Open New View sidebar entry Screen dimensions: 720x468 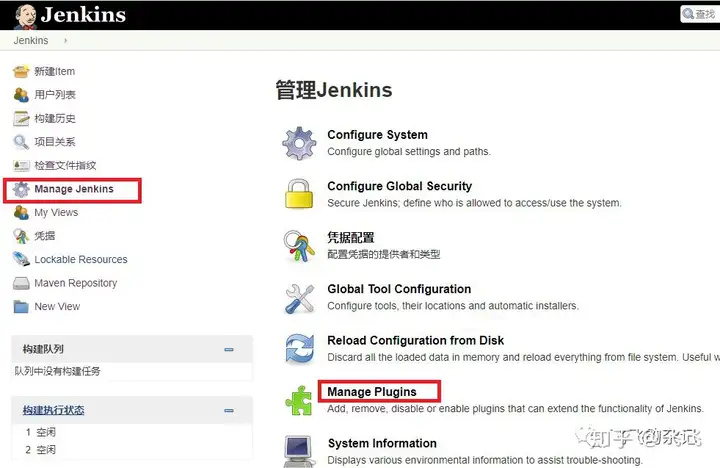(x=57, y=307)
